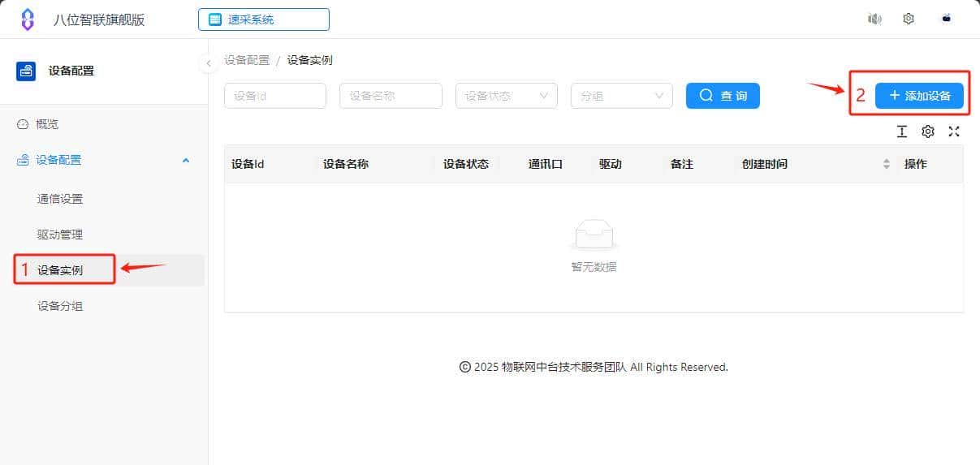Click the 操作 column header
This screenshot has width=980, height=465.
click(x=916, y=164)
